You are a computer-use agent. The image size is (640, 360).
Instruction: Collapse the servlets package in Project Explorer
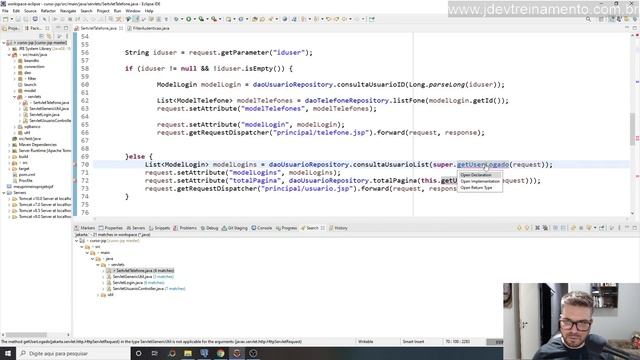(x=15, y=97)
